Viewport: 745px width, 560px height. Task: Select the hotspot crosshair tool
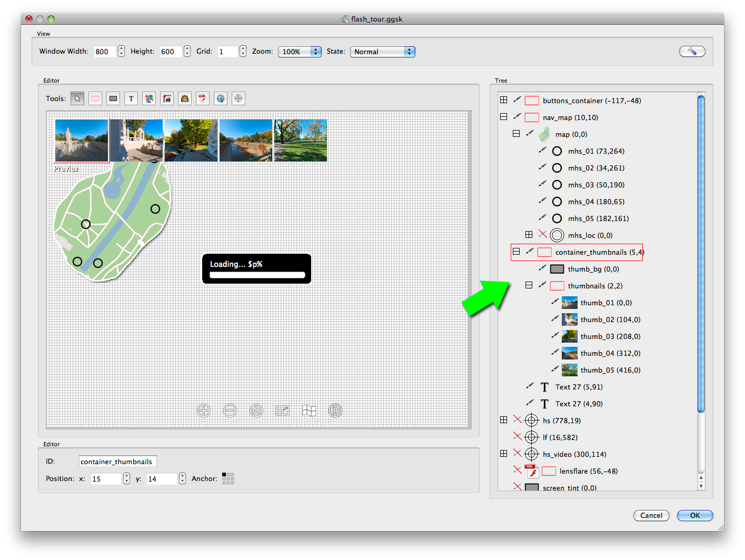(239, 98)
